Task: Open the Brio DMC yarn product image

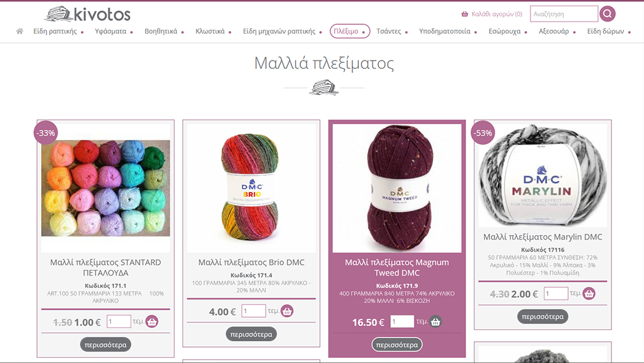Action: pyautogui.click(x=251, y=188)
